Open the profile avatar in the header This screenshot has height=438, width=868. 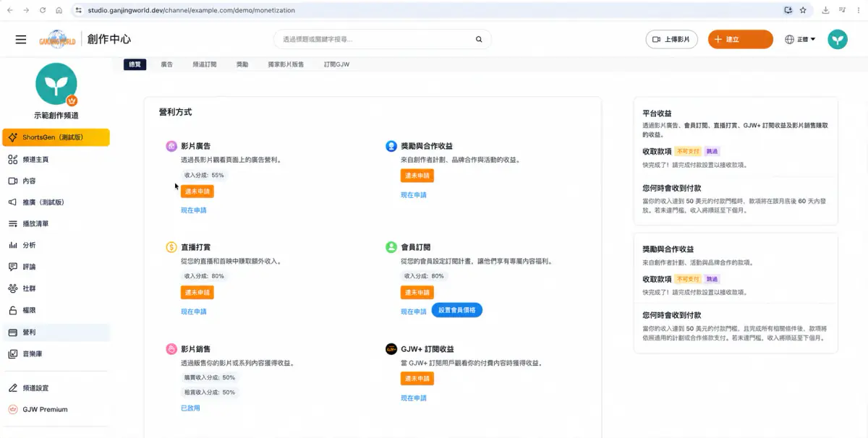point(838,40)
